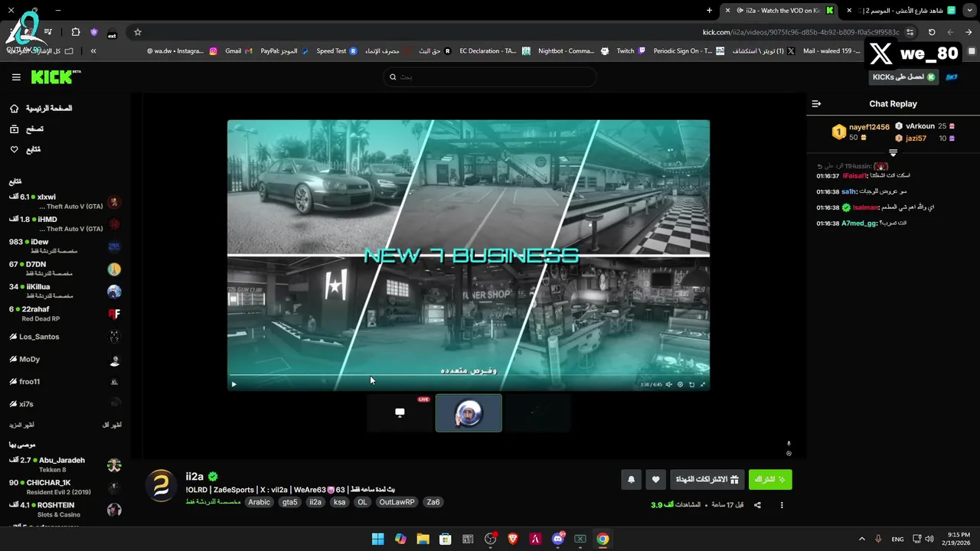Open Los_Santos offline channel
The height and width of the screenshot is (551, 980).
pyautogui.click(x=65, y=337)
